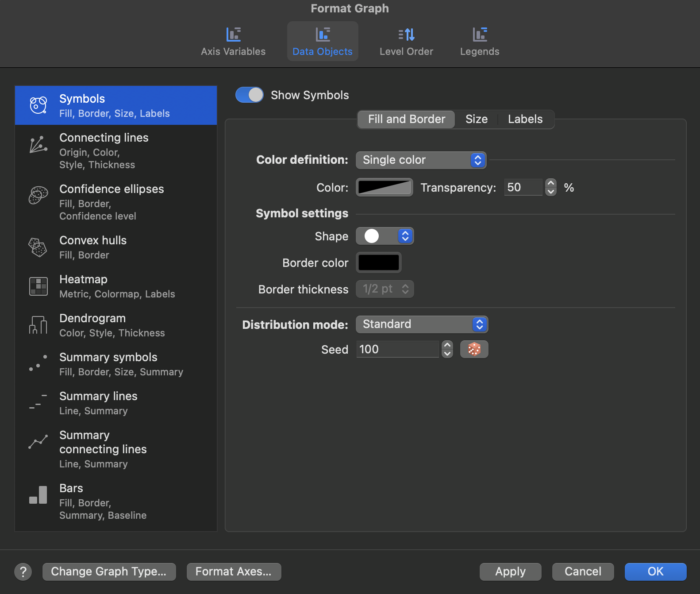Click the Summary symbols dots icon
Image resolution: width=700 pixels, height=594 pixels.
point(38,363)
